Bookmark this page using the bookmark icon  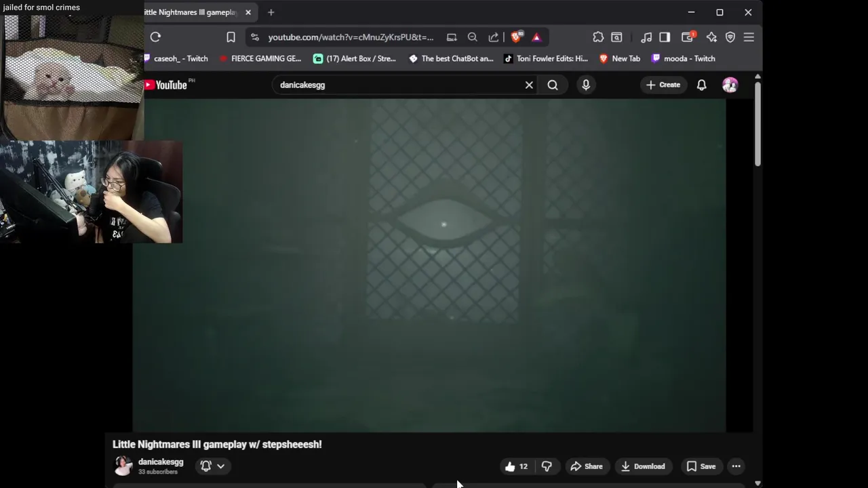(x=231, y=37)
